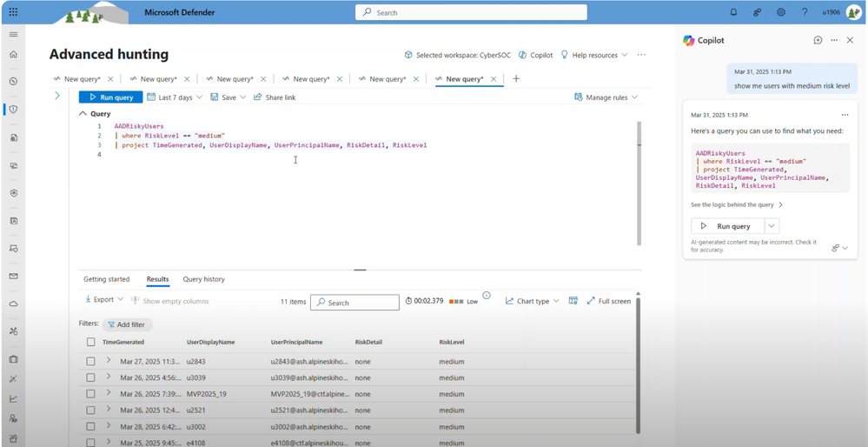This screenshot has height=447, width=868.
Task: Expand See the logic behind the query
Action: pos(737,204)
